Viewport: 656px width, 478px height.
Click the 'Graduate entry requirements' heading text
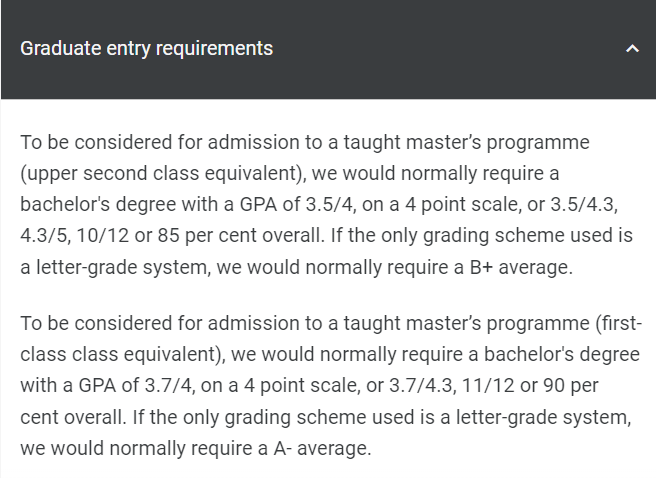point(146,49)
